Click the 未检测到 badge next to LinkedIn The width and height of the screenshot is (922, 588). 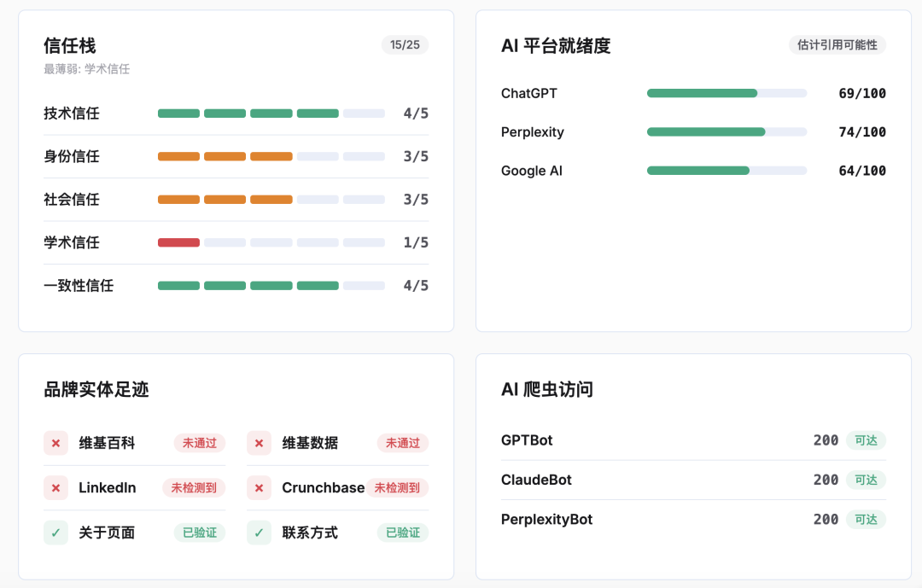point(194,488)
